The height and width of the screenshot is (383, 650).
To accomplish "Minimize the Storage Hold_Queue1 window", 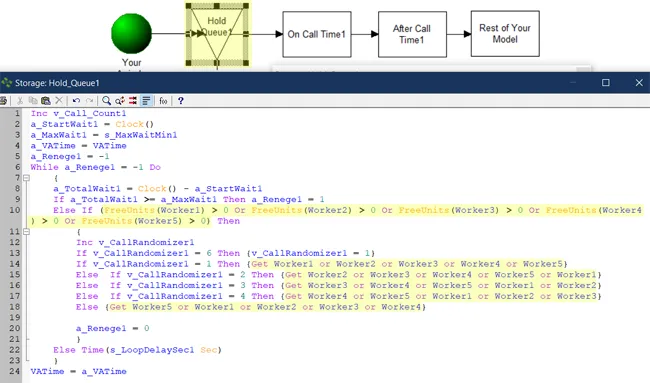I will tap(573, 82).
